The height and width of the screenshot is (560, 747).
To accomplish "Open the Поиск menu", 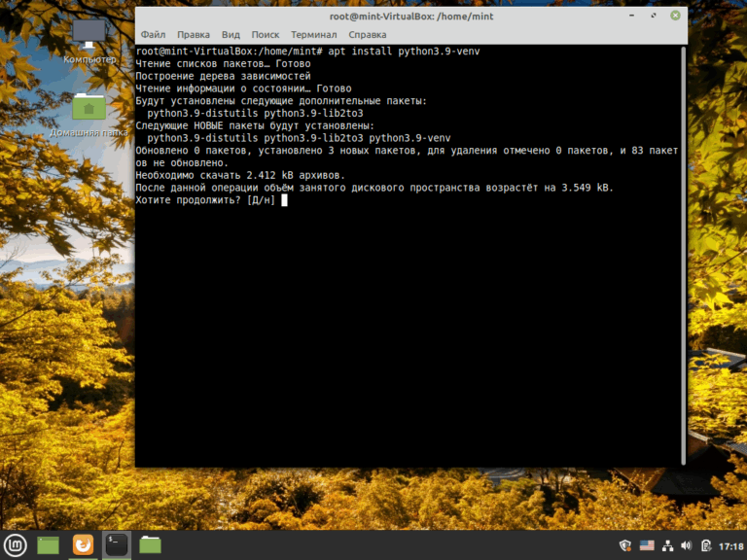I will (x=266, y=35).
